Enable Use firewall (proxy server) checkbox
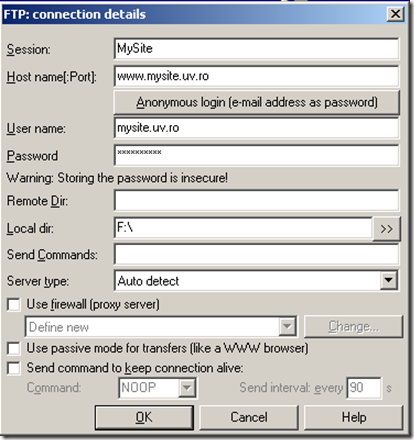The width and height of the screenshot is (414, 440). [x=14, y=305]
